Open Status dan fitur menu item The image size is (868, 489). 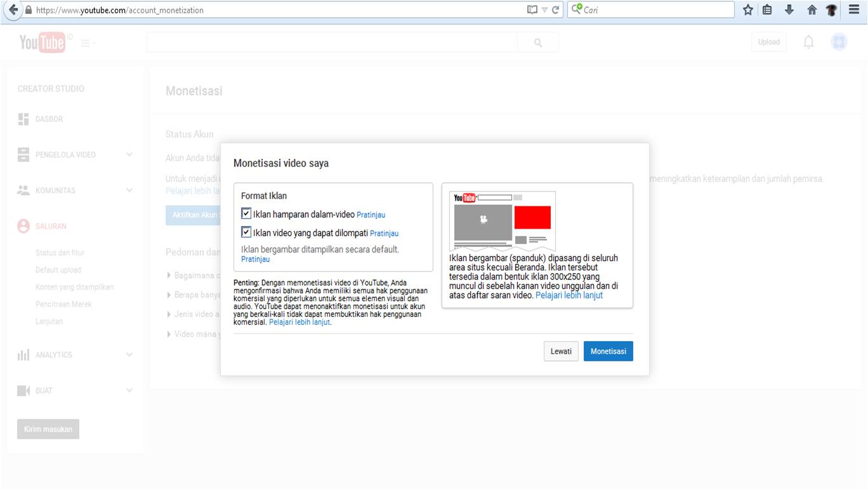tap(60, 253)
